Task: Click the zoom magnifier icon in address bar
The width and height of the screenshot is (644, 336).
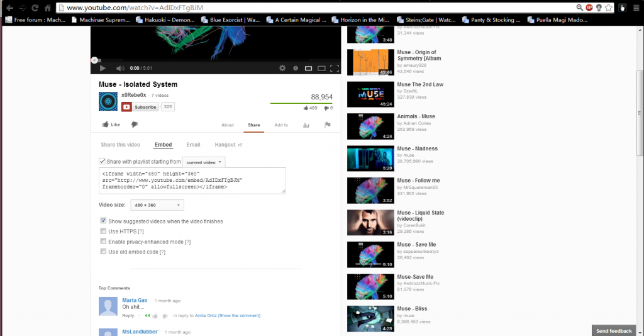Action: (x=579, y=8)
